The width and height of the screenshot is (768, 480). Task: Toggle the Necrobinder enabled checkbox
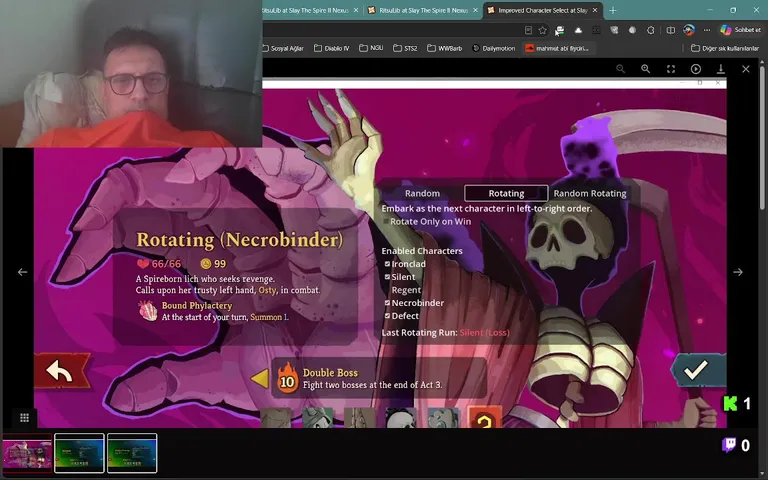coord(387,303)
